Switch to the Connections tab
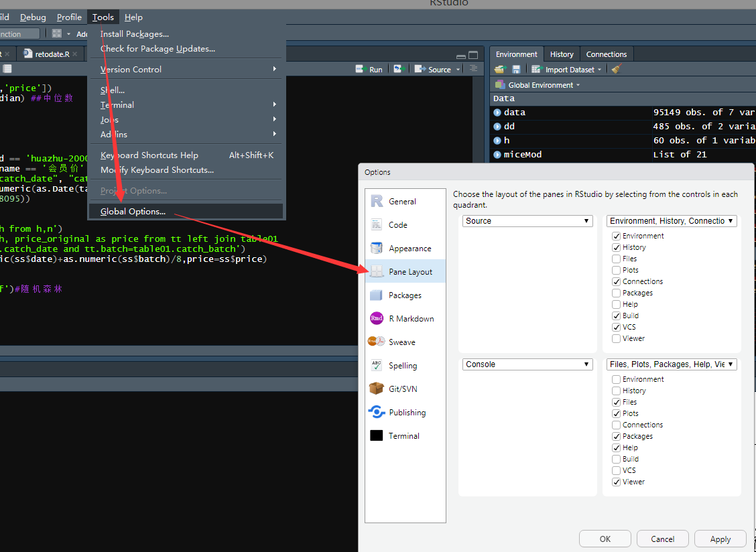This screenshot has width=756, height=552. (x=607, y=54)
